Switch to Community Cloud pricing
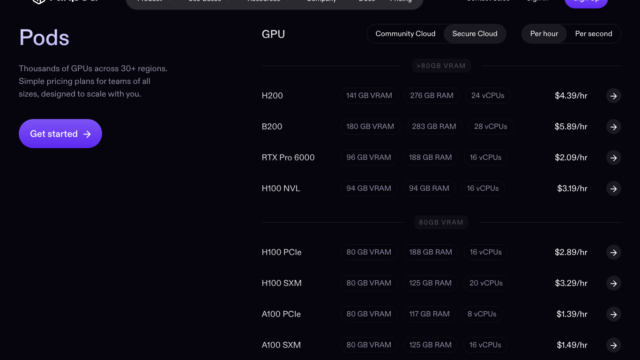This screenshot has width=640, height=360. point(405,34)
